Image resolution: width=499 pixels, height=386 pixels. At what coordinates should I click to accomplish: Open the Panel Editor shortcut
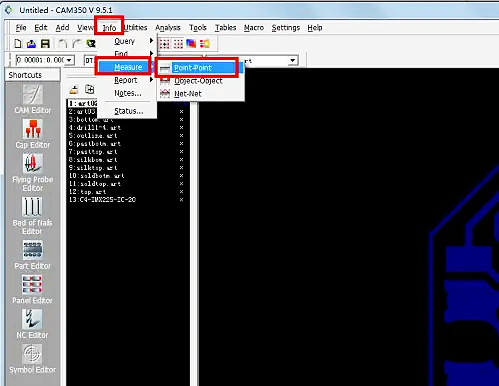click(x=33, y=290)
